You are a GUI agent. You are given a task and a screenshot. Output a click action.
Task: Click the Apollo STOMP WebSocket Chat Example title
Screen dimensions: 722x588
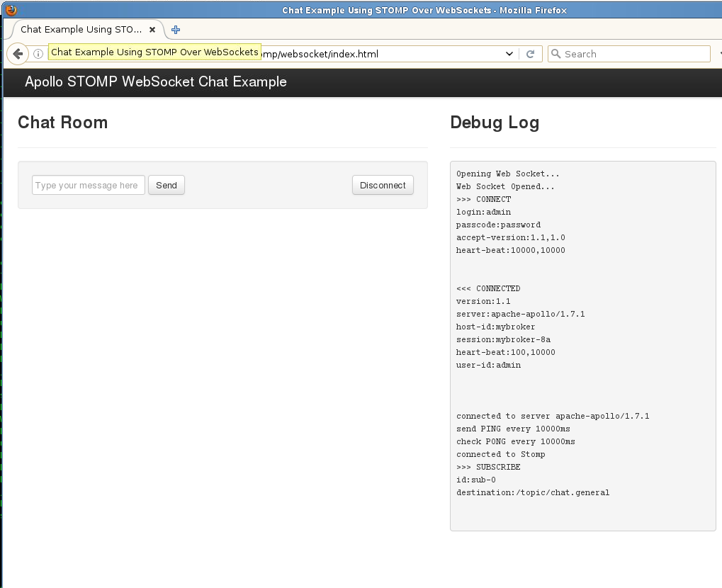click(156, 81)
